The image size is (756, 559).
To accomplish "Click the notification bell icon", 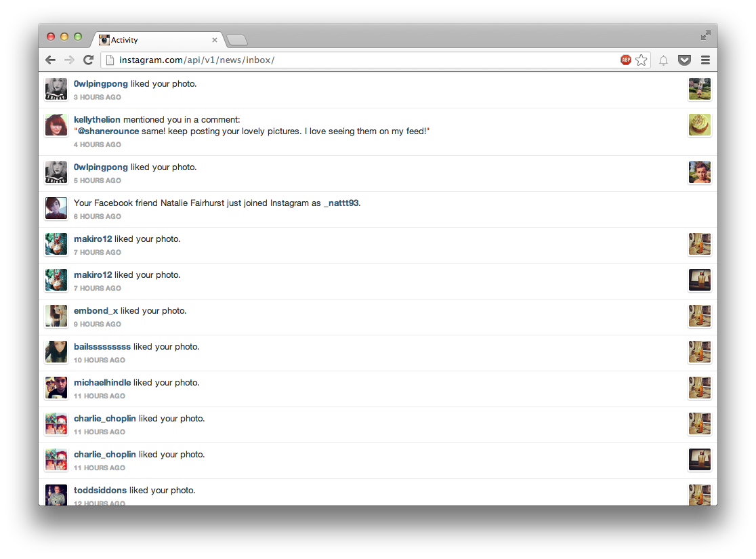I will click(663, 60).
